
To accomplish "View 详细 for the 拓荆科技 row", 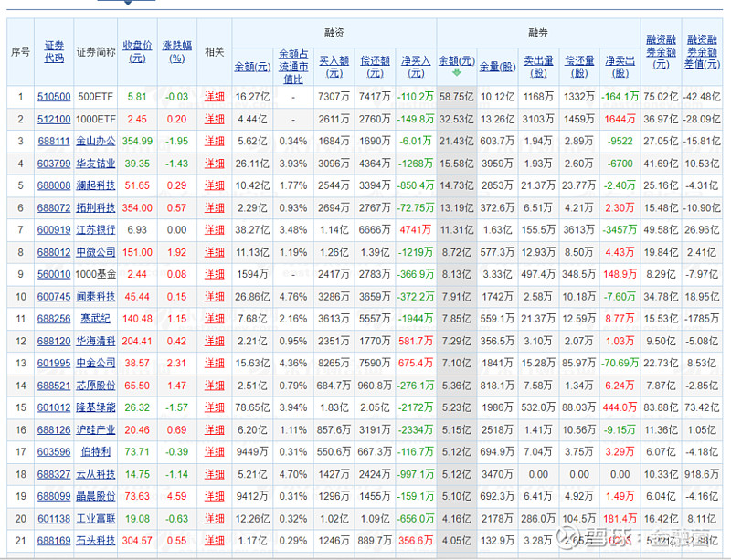I will (215, 208).
